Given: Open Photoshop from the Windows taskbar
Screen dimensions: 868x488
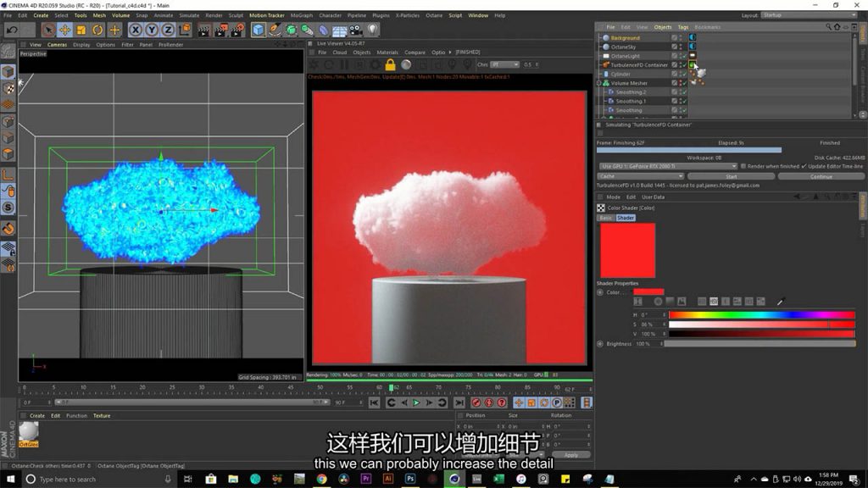Looking at the screenshot, I should click(410, 479).
